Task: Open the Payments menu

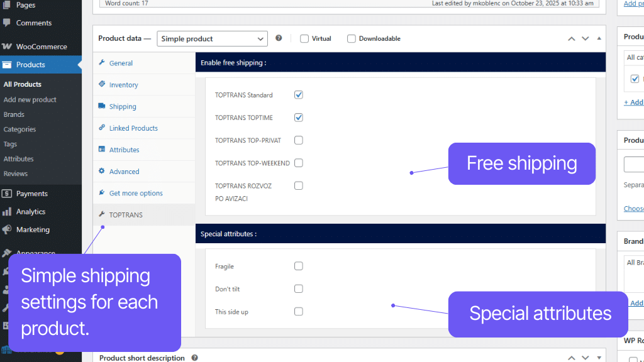Action: pos(41,194)
